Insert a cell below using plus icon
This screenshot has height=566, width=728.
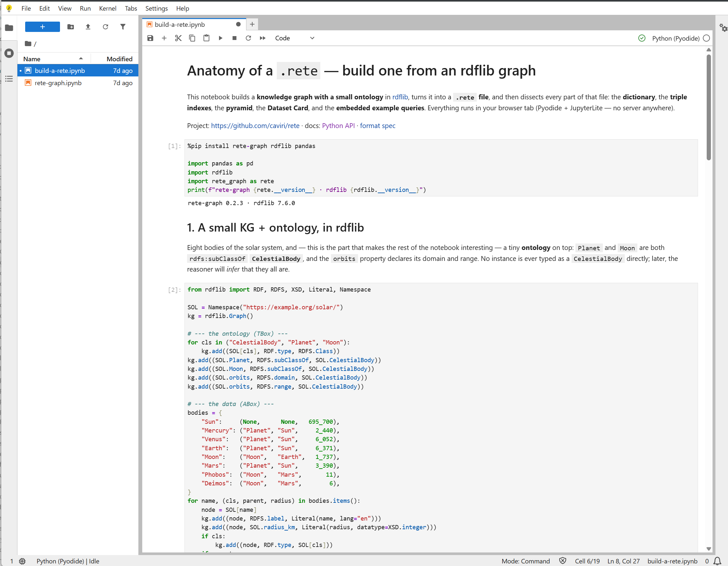164,38
